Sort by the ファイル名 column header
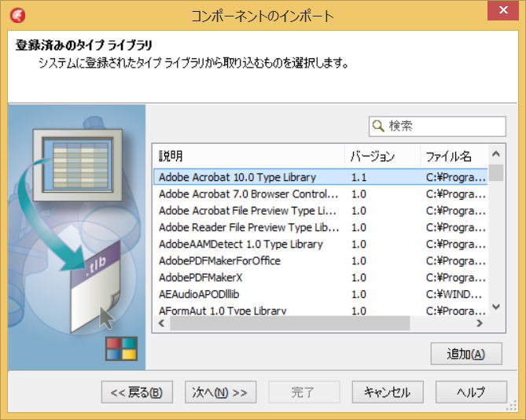The width and height of the screenshot is (526, 420). pos(454,157)
